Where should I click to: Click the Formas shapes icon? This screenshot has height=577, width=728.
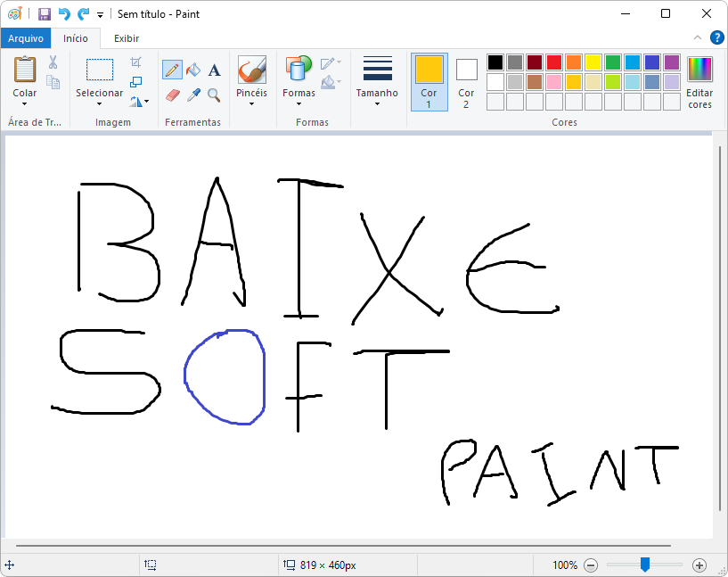[299, 70]
